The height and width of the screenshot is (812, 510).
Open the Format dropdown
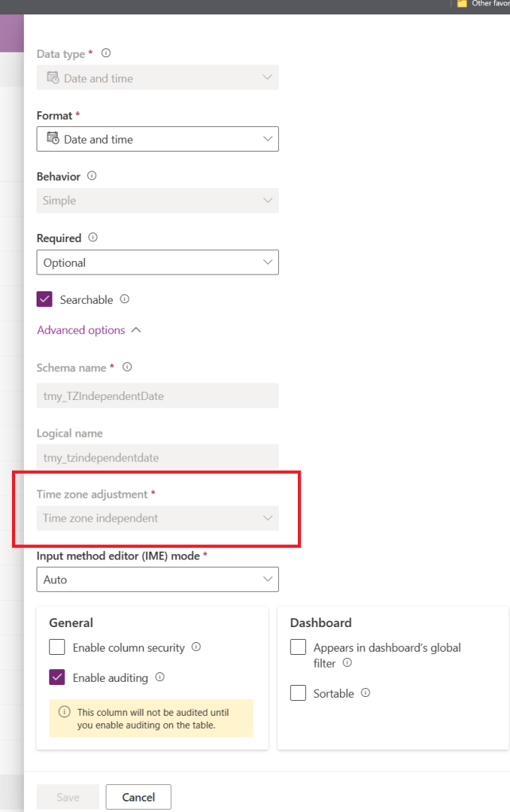coord(157,139)
